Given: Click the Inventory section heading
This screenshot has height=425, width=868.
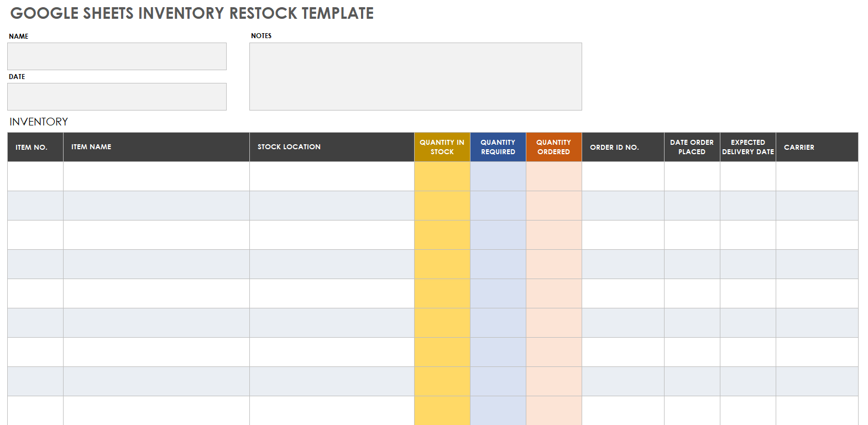Looking at the screenshot, I should (39, 122).
